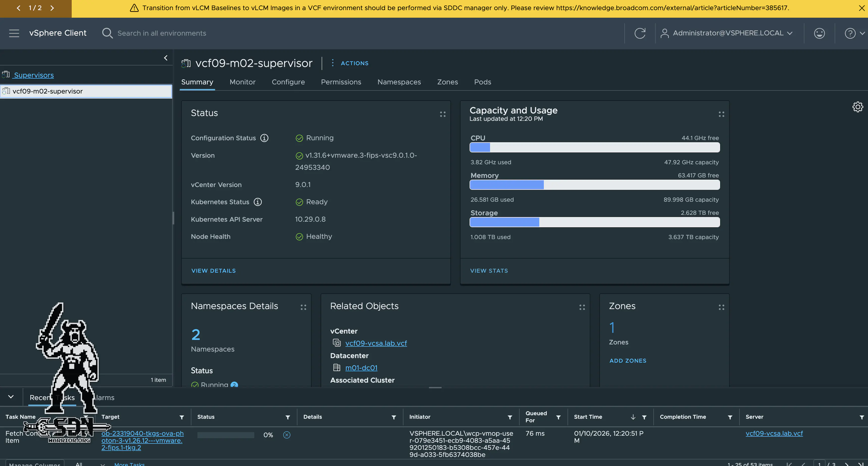
Task: Click Kubernetes Status info icon
Action: (258, 202)
